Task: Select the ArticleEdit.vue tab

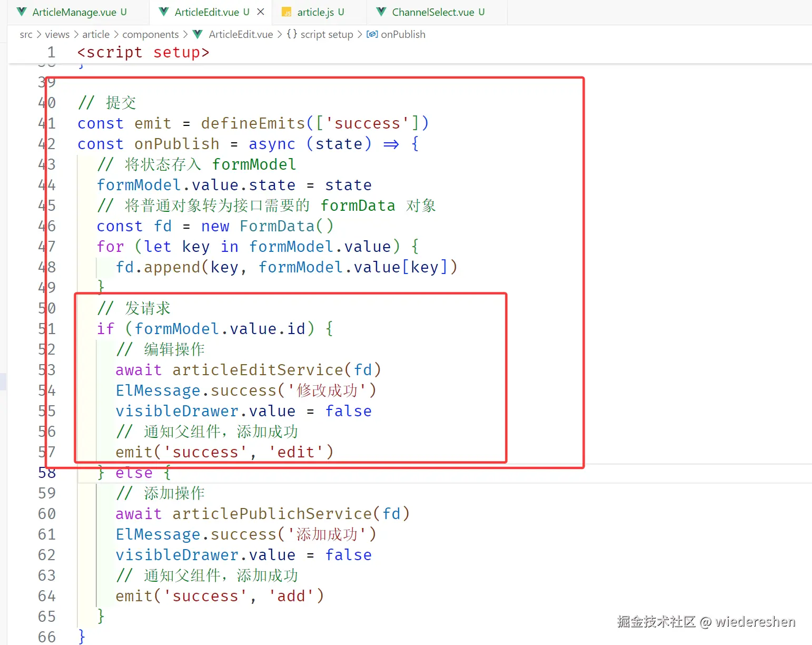Action: (x=206, y=12)
